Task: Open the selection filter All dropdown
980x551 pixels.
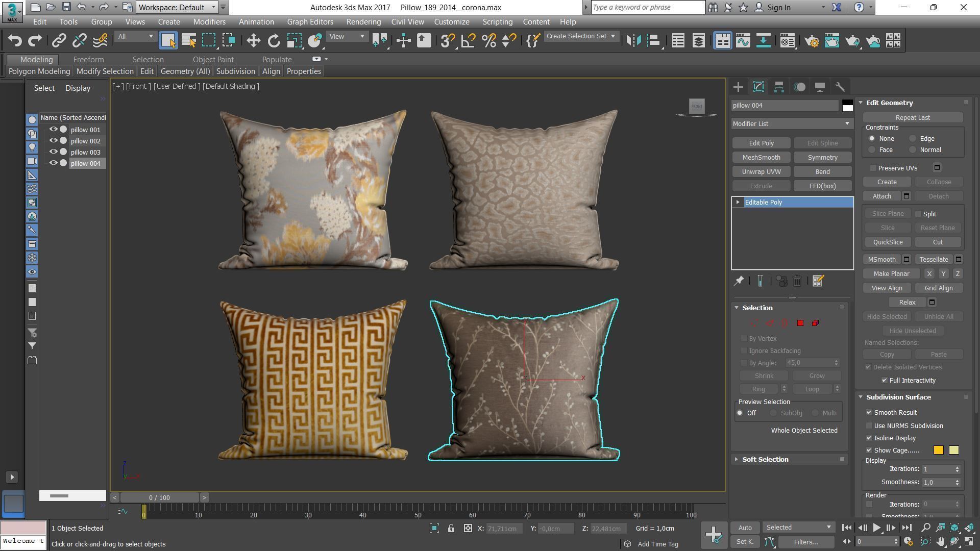Action: point(135,36)
